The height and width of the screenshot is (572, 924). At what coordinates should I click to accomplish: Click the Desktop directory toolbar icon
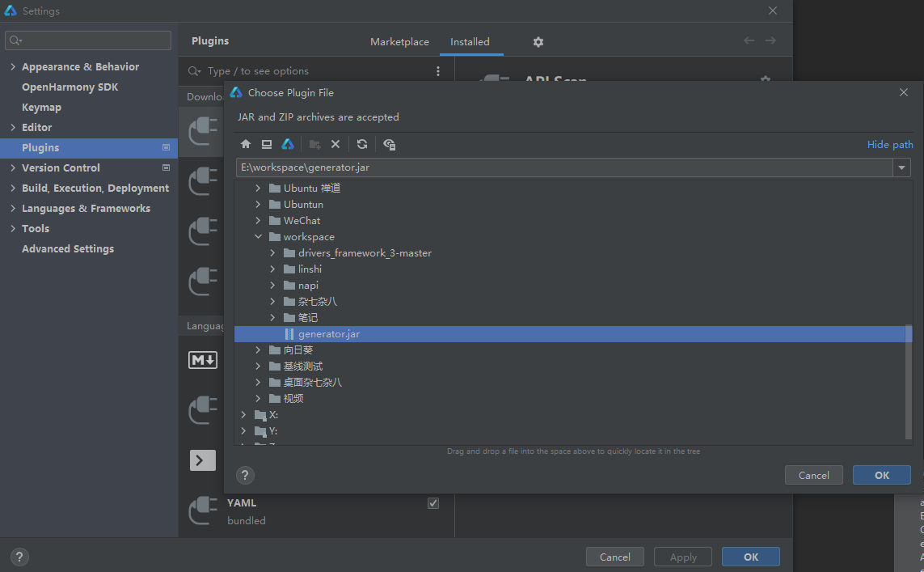coord(267,144)
